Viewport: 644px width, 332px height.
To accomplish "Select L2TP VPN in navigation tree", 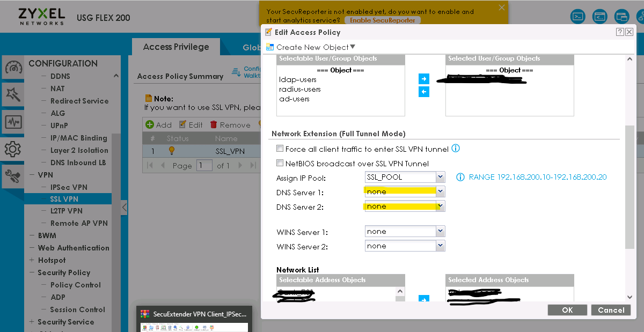I will coord(67,211).
